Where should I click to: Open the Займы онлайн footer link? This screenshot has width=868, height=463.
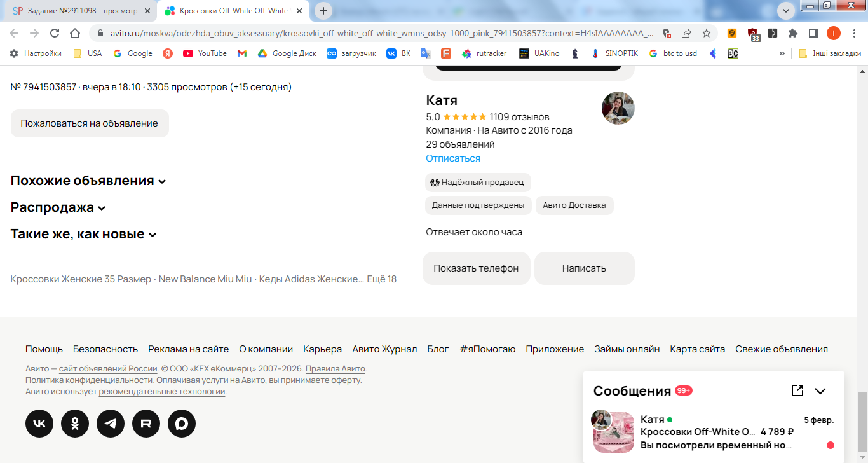coord(627,349)
